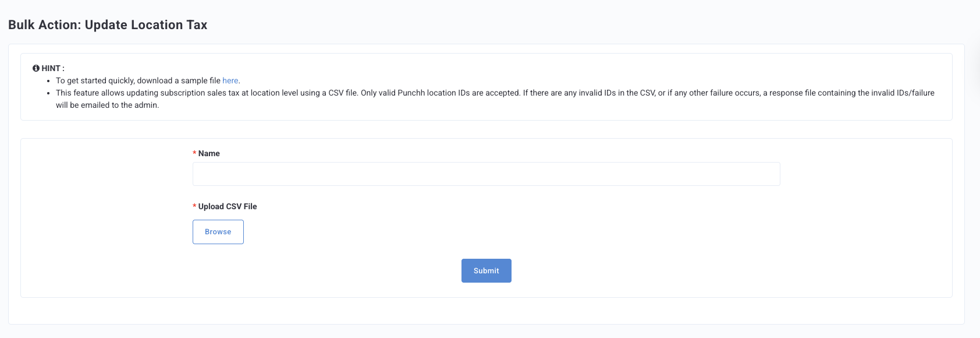Click the 'Name' field label
This screenshot has height=338, width=980.
pyautogui.click(x=209, y=153)
